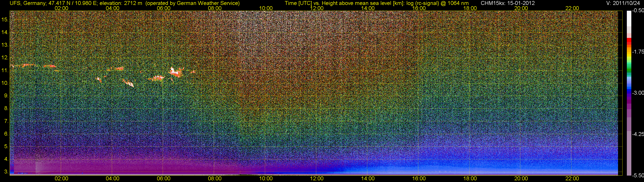Click the "02:00" label on the upper time axis
The image size is (644, 182).
tap(61, 8)
